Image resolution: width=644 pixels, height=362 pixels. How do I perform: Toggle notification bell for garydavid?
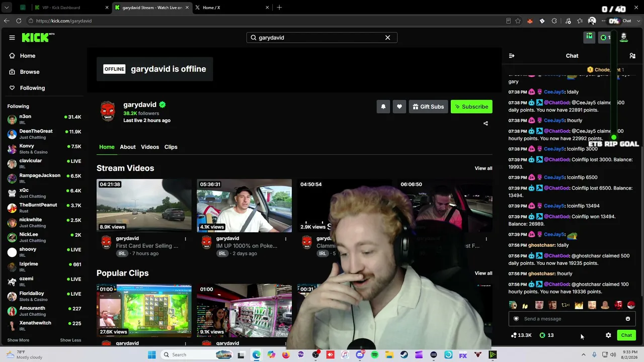383,107
